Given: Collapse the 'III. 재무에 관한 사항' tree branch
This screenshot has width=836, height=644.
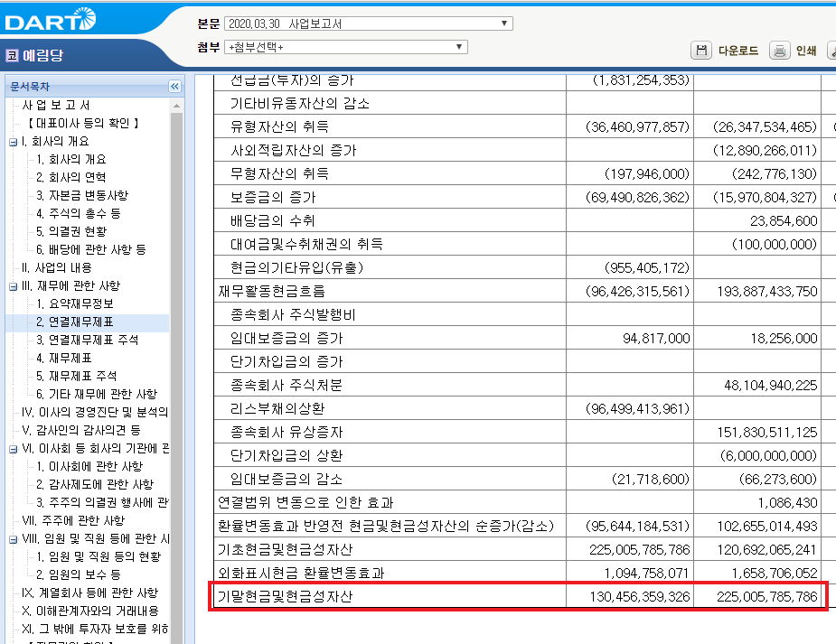Looking at the screenshot, I should coord(14,285).
